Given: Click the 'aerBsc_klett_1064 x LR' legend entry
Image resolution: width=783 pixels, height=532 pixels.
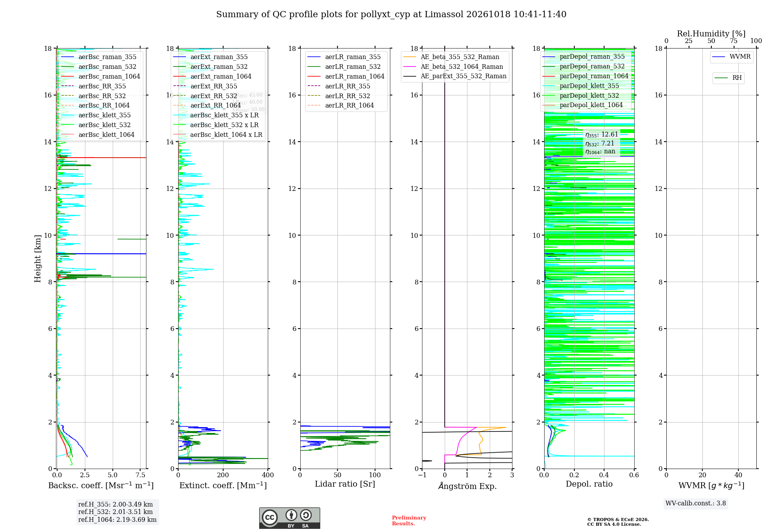Looking at the screenshot, I should point(218,135).
